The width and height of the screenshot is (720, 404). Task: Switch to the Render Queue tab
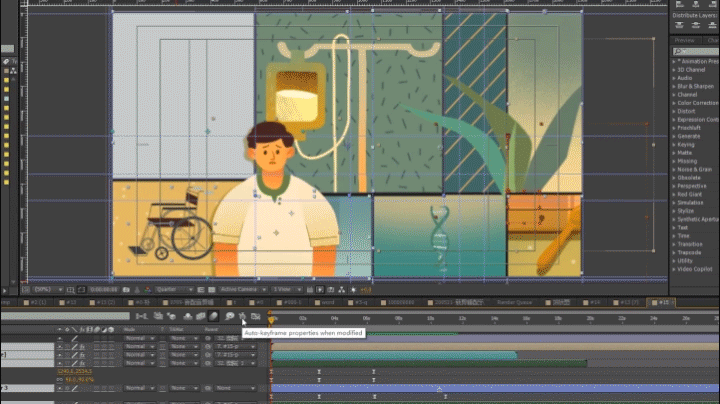click(514, 302)
